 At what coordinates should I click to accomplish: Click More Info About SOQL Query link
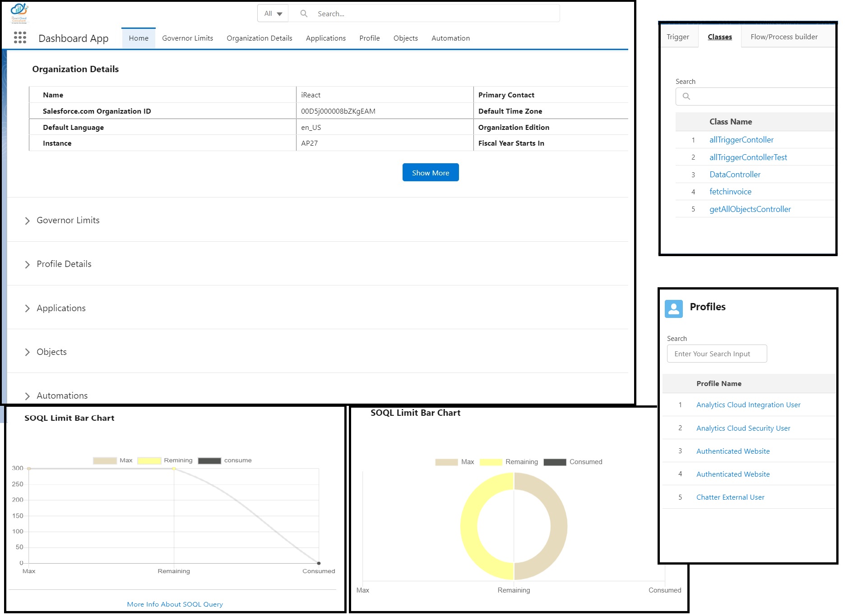click(x=175, y=604)
